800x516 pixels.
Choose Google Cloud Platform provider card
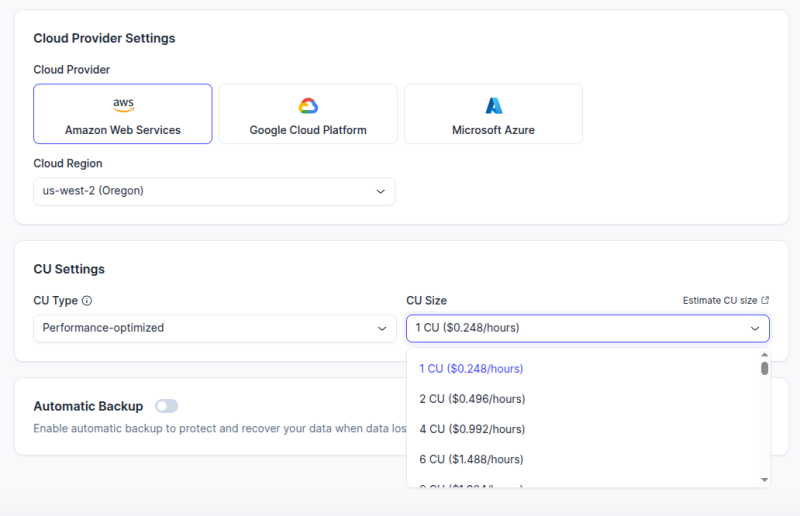308,114
